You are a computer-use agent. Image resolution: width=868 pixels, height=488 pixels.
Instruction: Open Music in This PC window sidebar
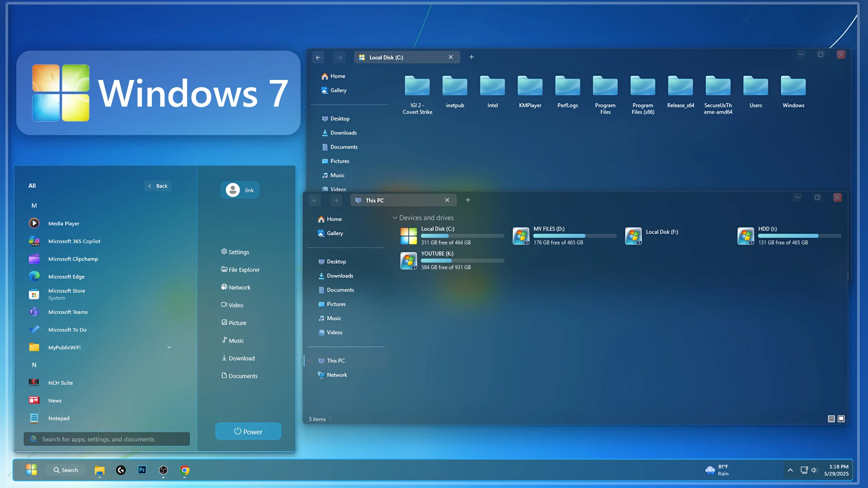pyautogui.click(x=330, y=318)
